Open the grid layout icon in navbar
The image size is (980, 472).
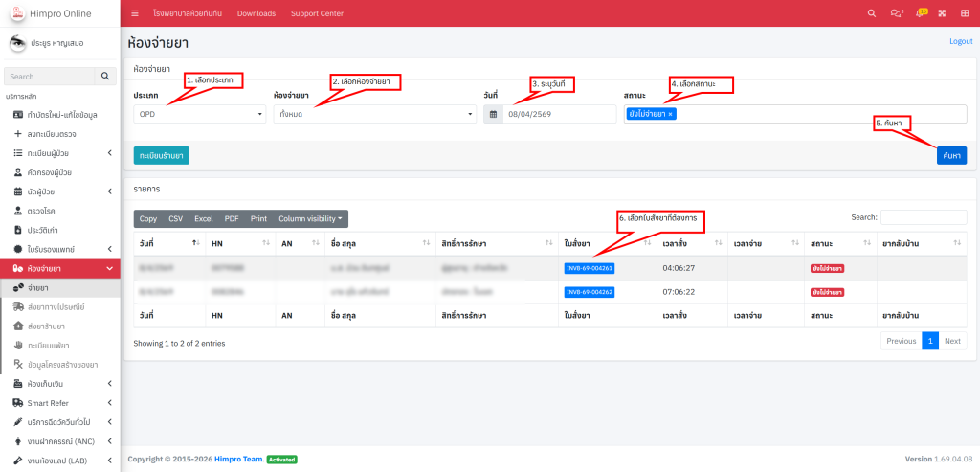click(x=942, y=13)
